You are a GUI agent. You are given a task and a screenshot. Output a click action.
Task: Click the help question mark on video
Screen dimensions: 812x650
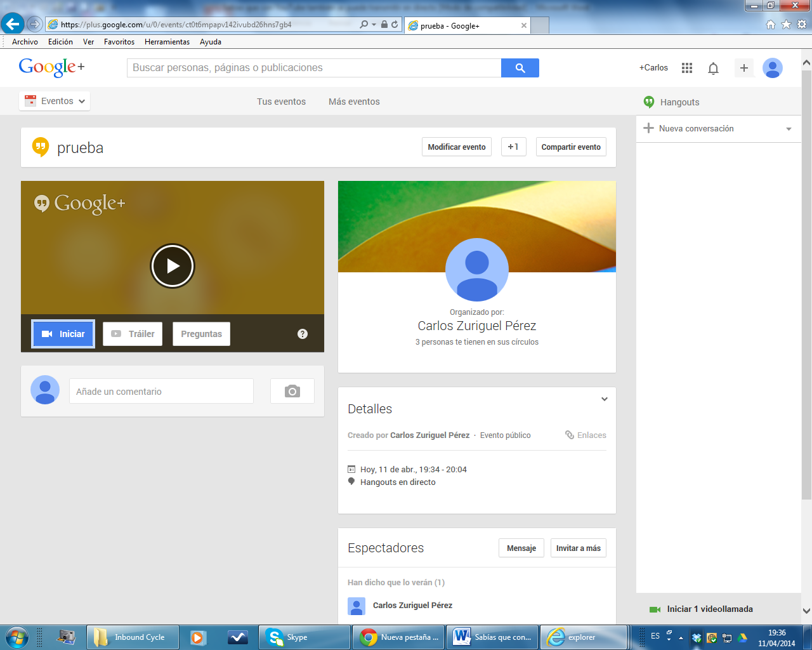(x=303, y=334)
